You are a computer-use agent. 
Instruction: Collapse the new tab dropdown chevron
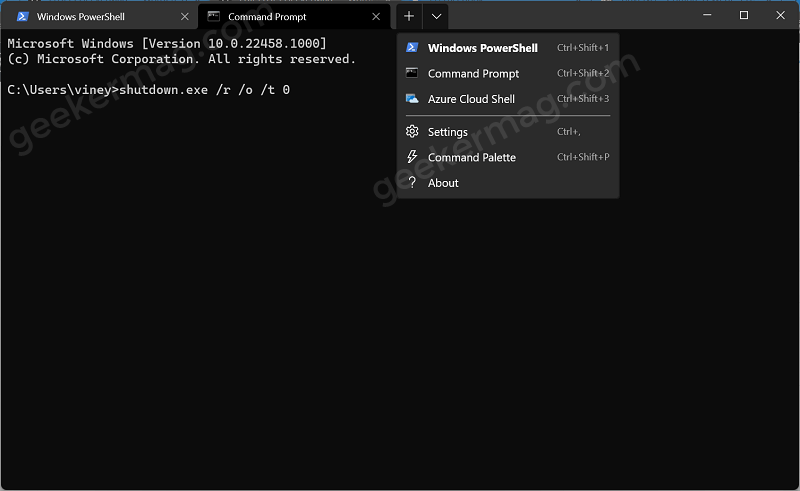pos(436,16)
